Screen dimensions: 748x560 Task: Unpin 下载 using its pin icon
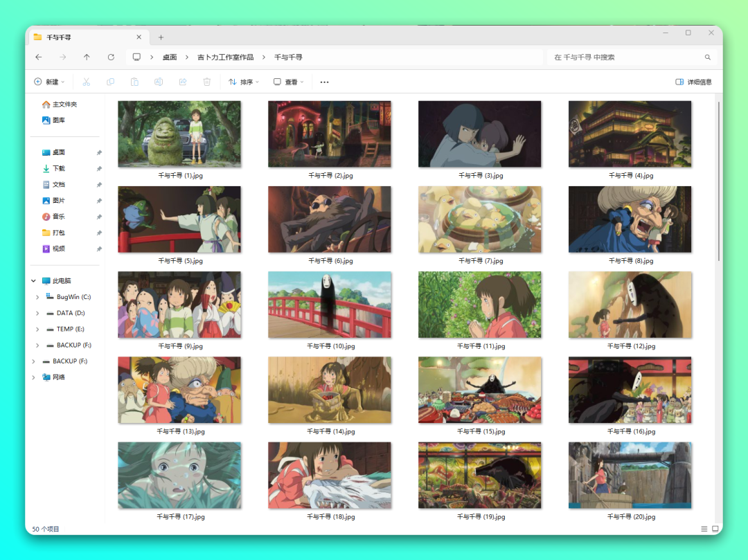(99, 169)
